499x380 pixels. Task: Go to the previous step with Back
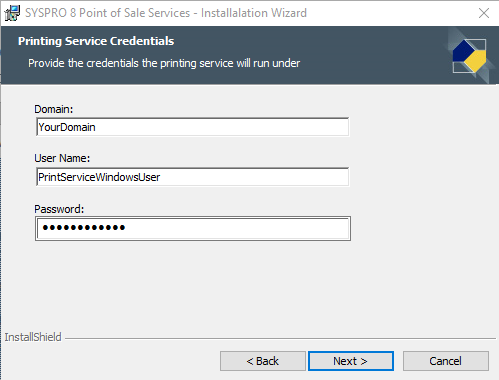(x=263, y=361)
